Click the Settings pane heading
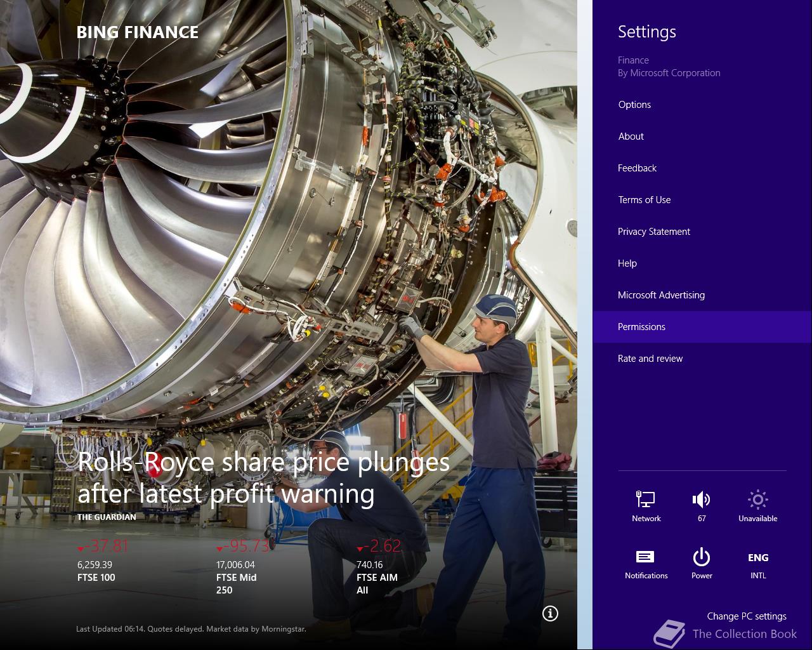The width and height of the screenshot is (812, 650). click(647, 32)
